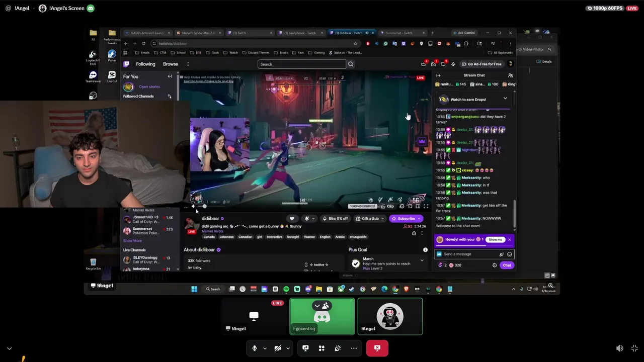Screen dimensions: 644x362
Task: Open the Following tab on Twitch
Action: (145, 64)
